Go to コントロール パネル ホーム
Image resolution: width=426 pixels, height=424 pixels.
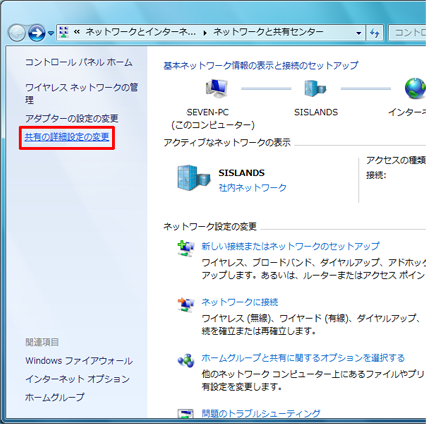[x=79, y=62]
